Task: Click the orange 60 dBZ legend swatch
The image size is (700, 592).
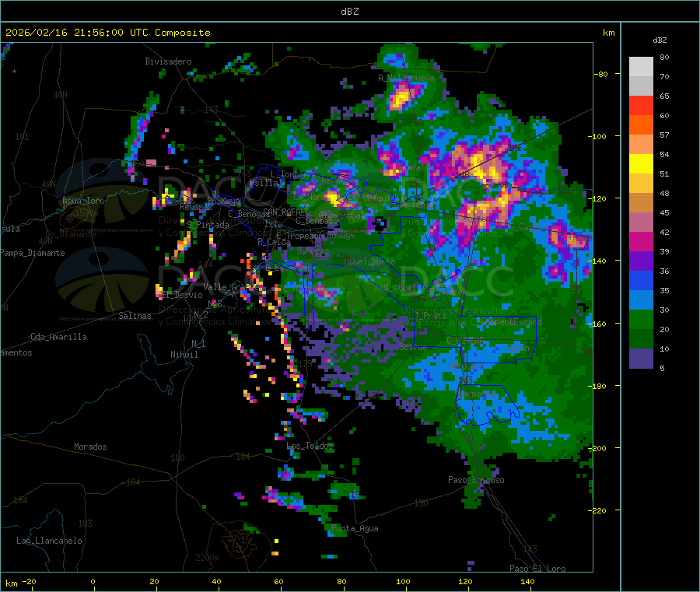Action: [641, 125]
